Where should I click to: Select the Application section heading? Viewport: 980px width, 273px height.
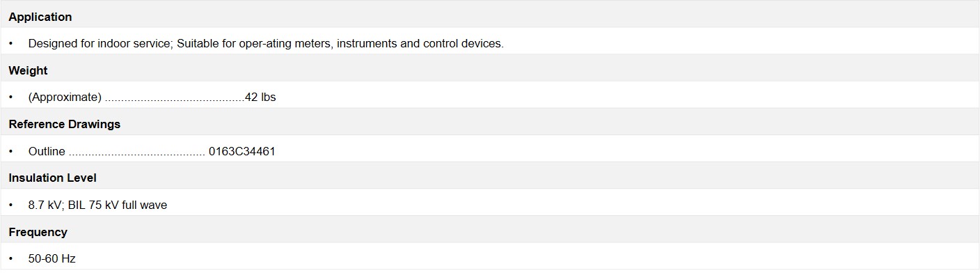40,17
